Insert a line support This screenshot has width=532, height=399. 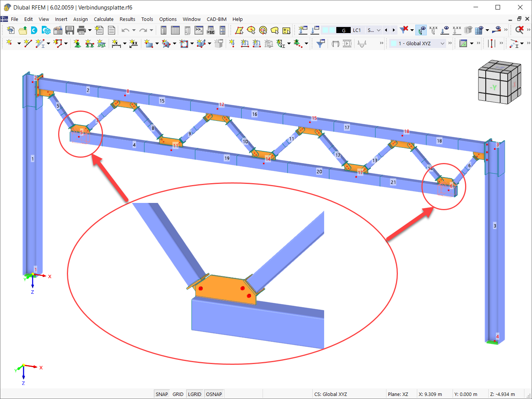pyautogui.click(x=89, y=43)
